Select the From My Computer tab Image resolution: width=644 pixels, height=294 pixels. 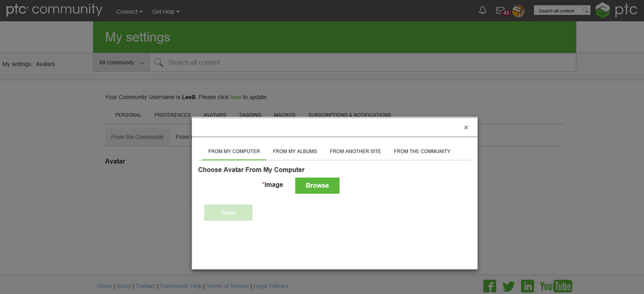click(x=234, y=152)
